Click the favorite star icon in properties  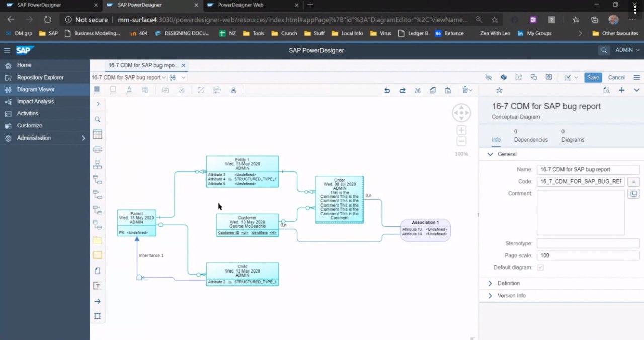pos(499,90)
